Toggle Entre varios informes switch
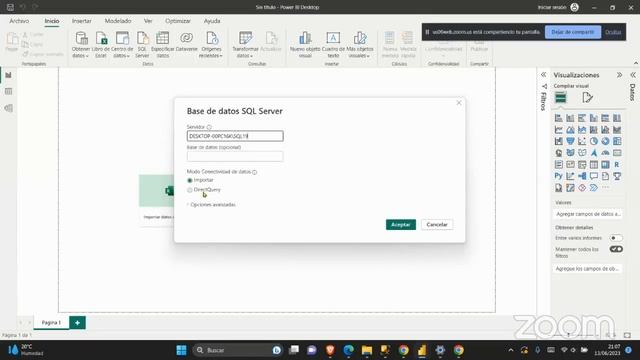The height and width of the screenshot is (360, 640). 616,238
